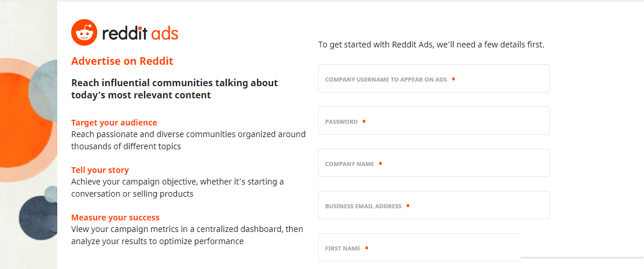Click the gray-blue circle over the orange circle
This screenshot has height=269, width=644.
click(43, 90)
